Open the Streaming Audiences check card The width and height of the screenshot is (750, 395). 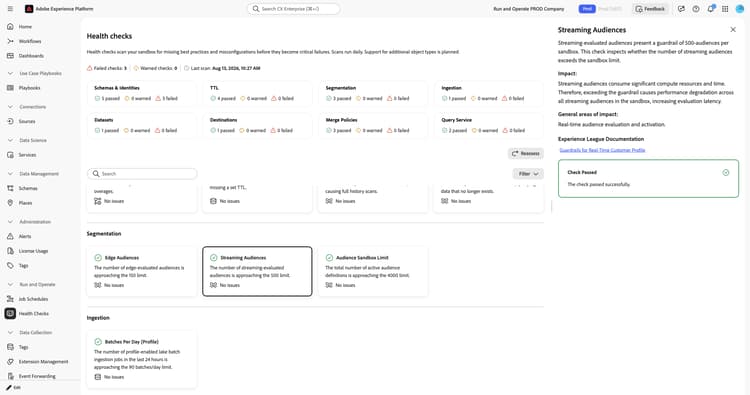pyautogui.click(x=257, y=271)
